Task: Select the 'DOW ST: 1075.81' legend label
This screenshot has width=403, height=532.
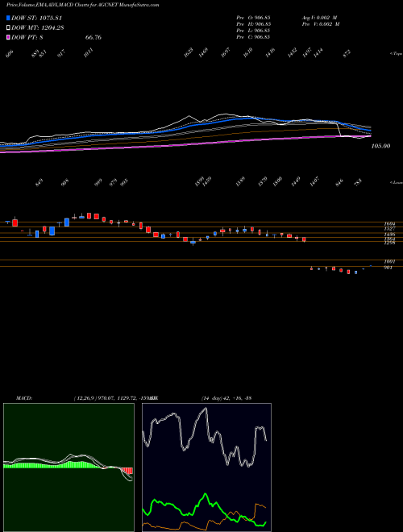Action: [36, 18]
